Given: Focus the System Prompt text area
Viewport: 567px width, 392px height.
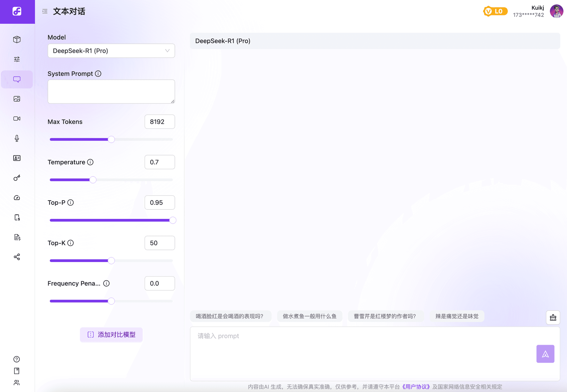Looking at the screenshot, I should coord(111,92).
